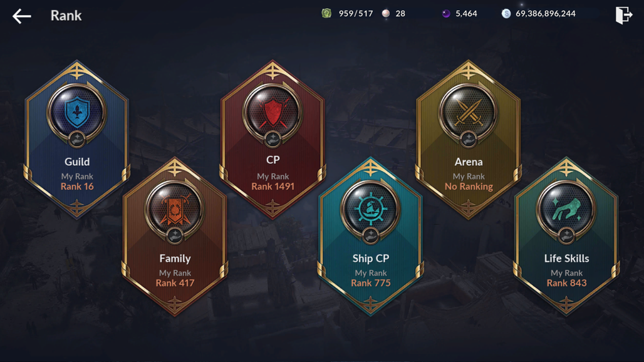Click the exit door icon
The height and width of the screenshot is (362, 644).
[x=624, y=15]
